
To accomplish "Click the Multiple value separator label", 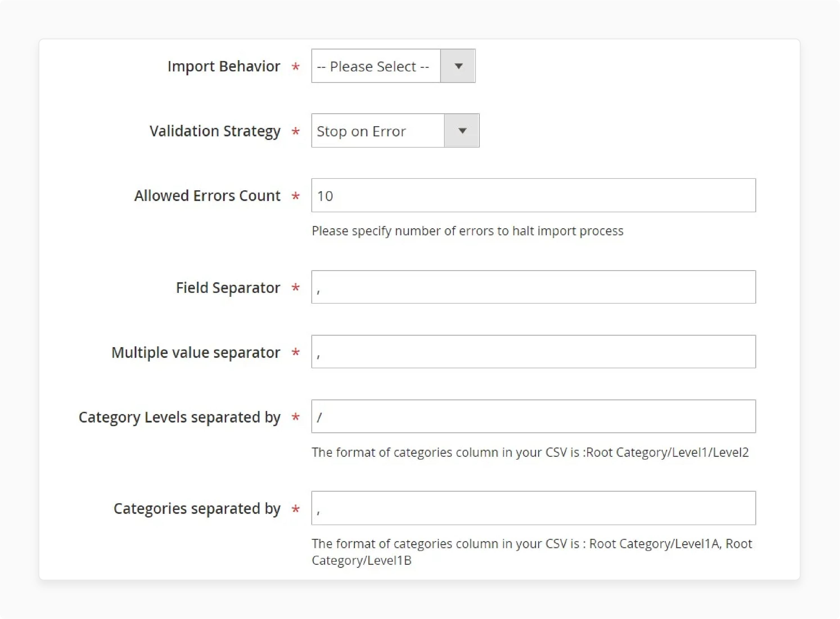I will point(196,353).
